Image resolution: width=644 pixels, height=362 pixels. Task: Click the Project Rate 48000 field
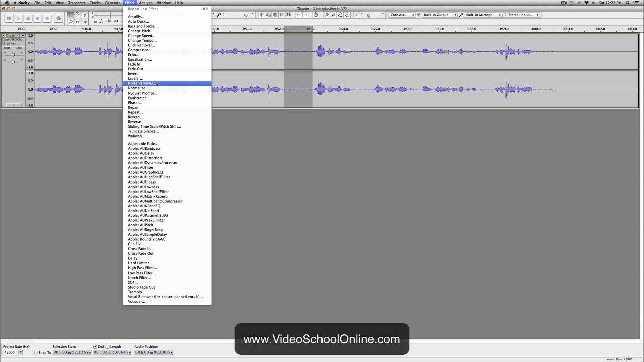(11, 352)
